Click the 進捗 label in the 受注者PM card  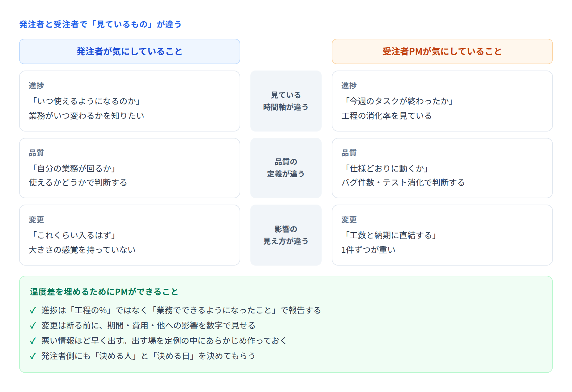[349, 85]
